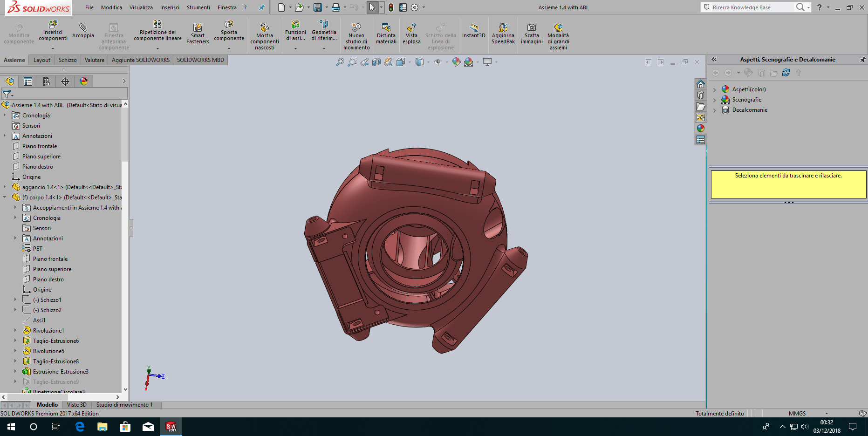Switch to the SOLIDWORKS MBD tab
Image resolution: width=868 pixels, height=436 pixels.
[200, 60]
